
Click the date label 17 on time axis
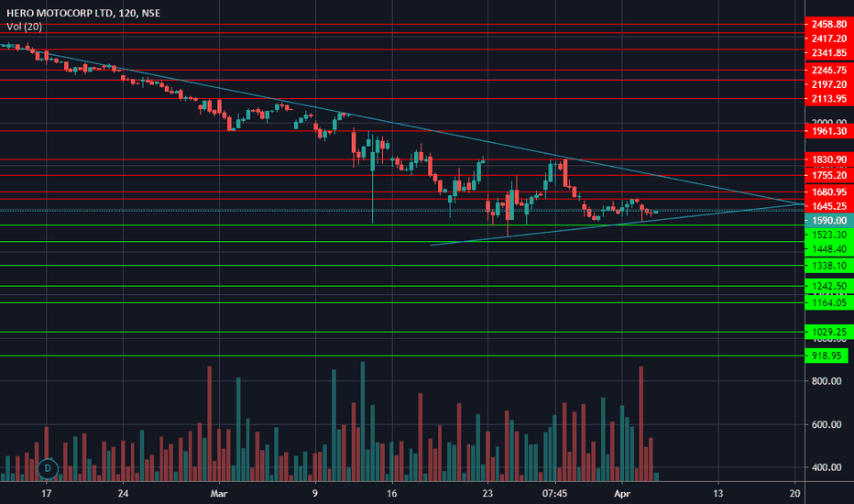(x=47, y=494)
